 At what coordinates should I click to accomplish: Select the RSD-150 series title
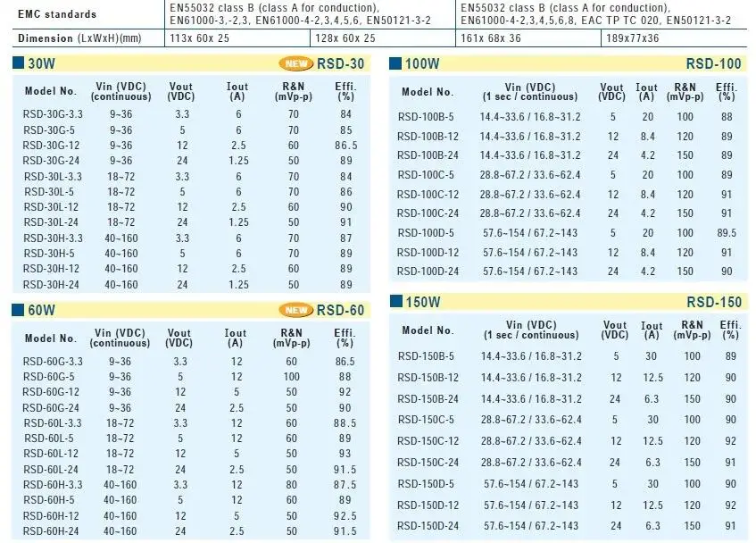click(x=714, y=303)
